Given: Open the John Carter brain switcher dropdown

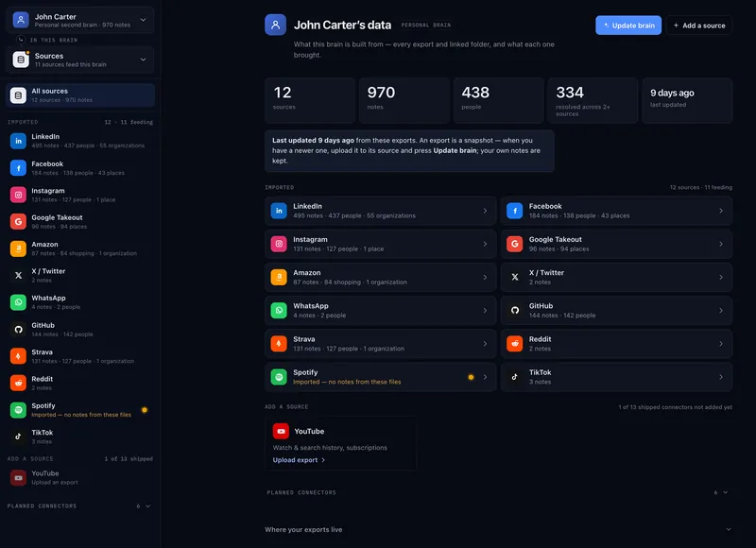Looking at the screenshot, I should (80, 20).
